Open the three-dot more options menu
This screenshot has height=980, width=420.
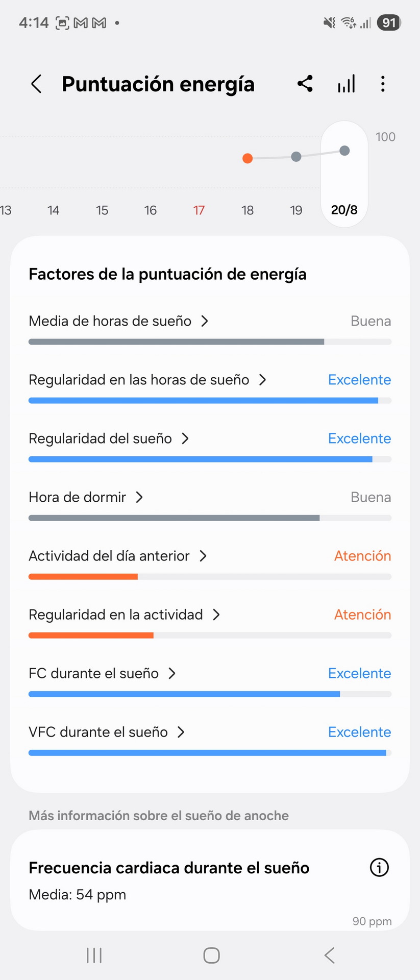click(x=383, y=84)
